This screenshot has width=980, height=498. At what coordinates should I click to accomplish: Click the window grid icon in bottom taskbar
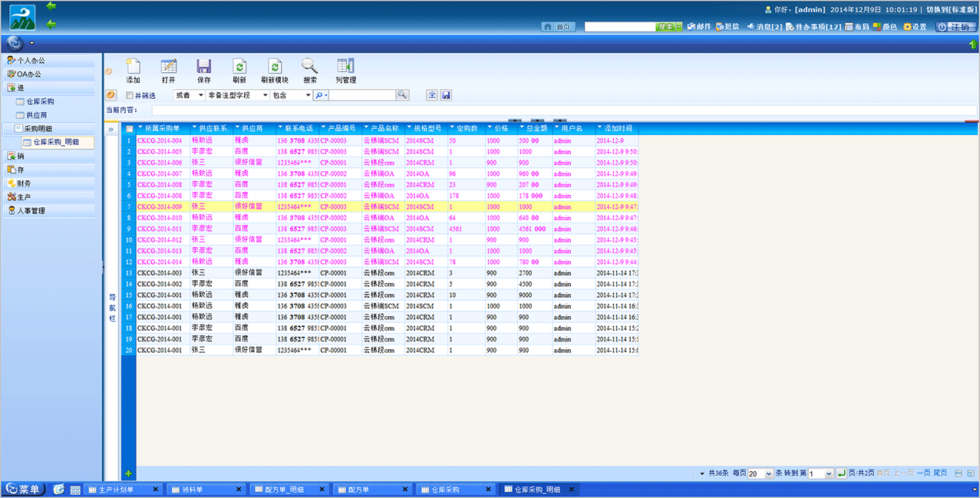(75, 490)
